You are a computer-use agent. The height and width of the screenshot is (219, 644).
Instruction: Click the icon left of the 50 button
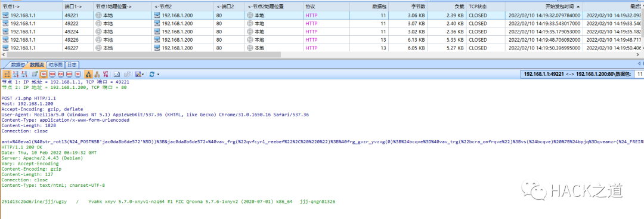click(x=35, y=74)
